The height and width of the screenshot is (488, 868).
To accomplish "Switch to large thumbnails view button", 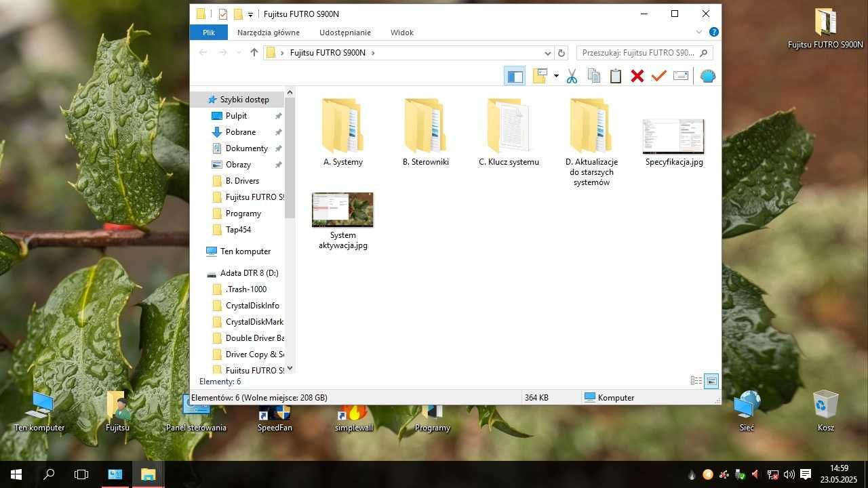I will (711, 382).
